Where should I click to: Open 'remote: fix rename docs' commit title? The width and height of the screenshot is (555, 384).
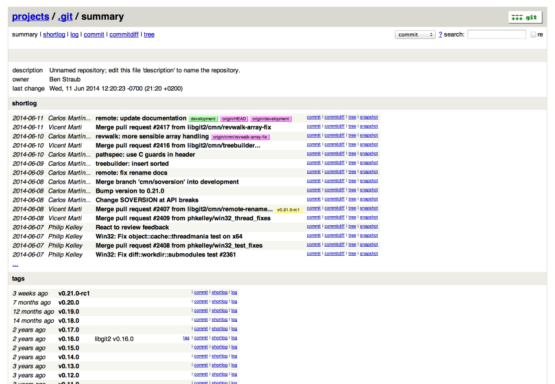(131, 173)
